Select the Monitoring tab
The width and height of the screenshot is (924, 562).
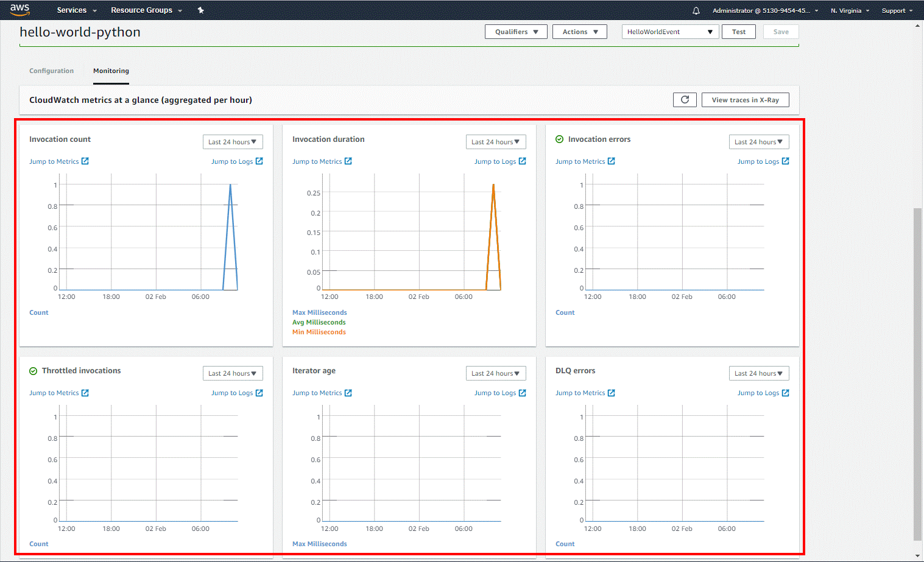(111, 71)
